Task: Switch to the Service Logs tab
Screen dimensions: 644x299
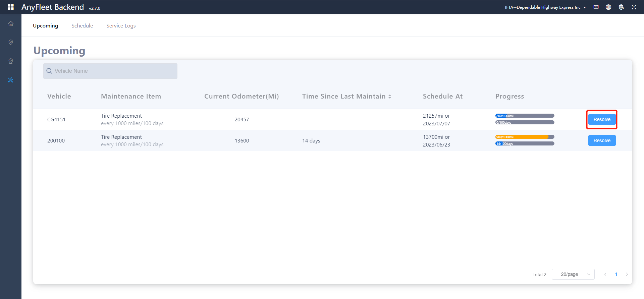Action: click(x=121, y=26)
